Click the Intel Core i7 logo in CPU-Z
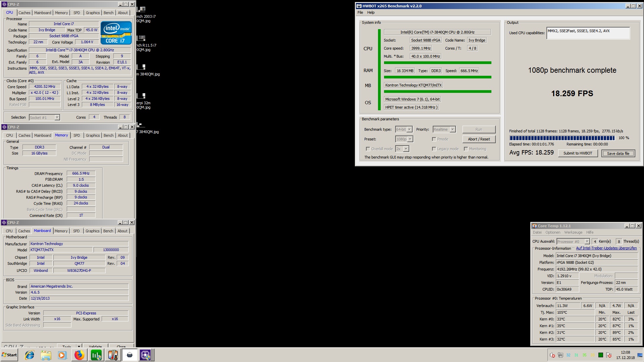The image size is (644, 362). click(x=116, y=33)
